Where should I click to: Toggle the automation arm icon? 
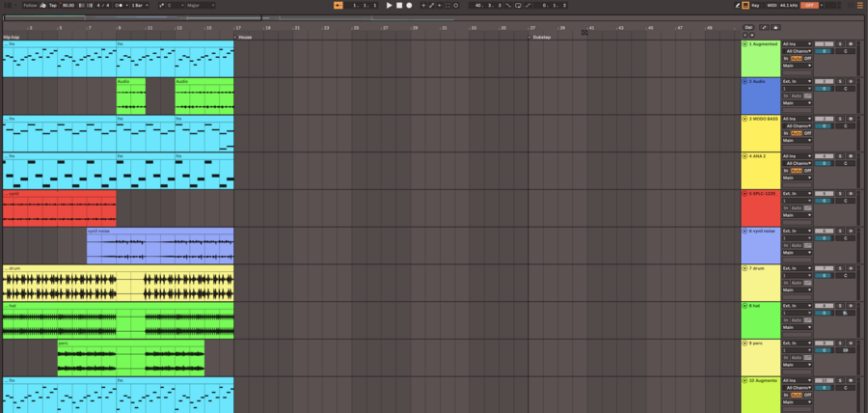click(432, 6)
